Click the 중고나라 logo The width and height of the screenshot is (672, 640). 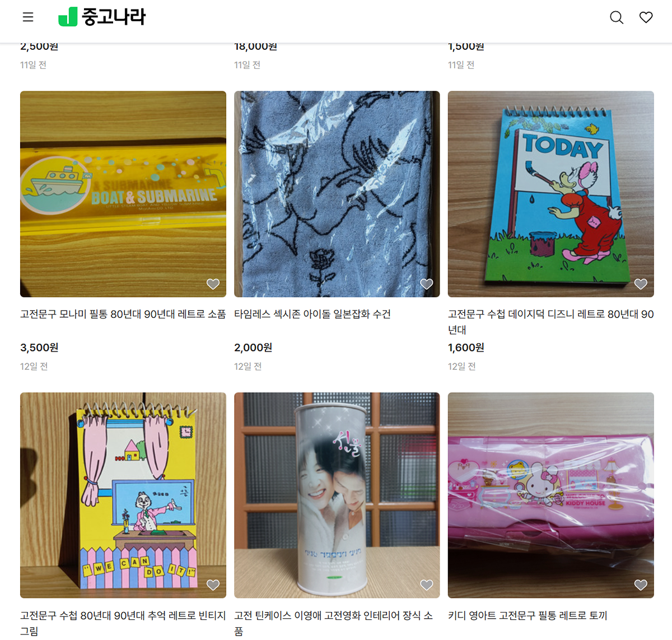[102, 17]
